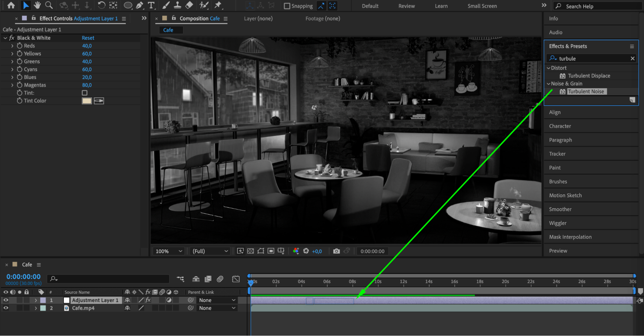Viewport: 644px width, 336px height.
Task: Reset the Black & White effect
Action: coord(88,38)
